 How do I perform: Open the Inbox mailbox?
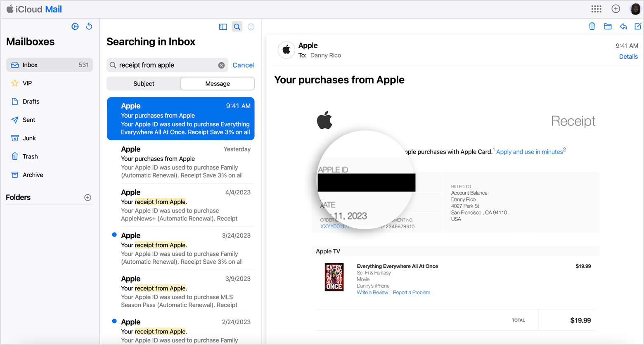pyautogui.click(x=50, y=65)
